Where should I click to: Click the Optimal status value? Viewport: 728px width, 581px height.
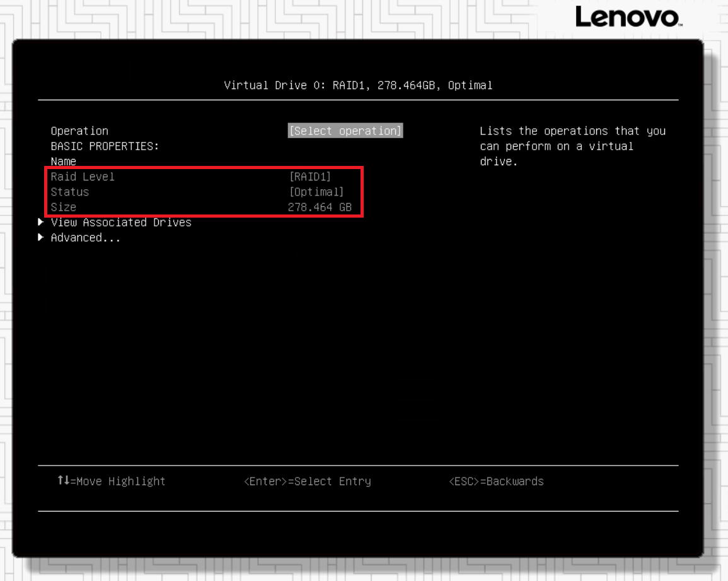(316, 192)
